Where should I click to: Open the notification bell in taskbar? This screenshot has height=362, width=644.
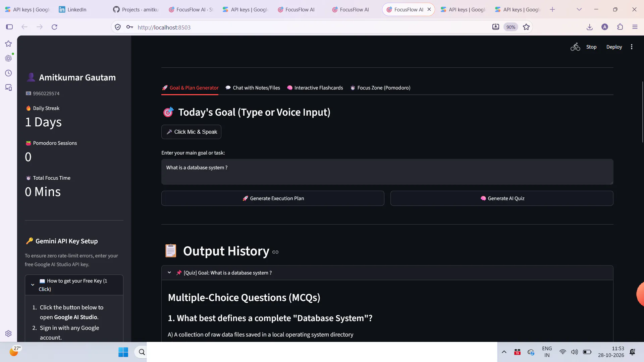coord(632,352)
